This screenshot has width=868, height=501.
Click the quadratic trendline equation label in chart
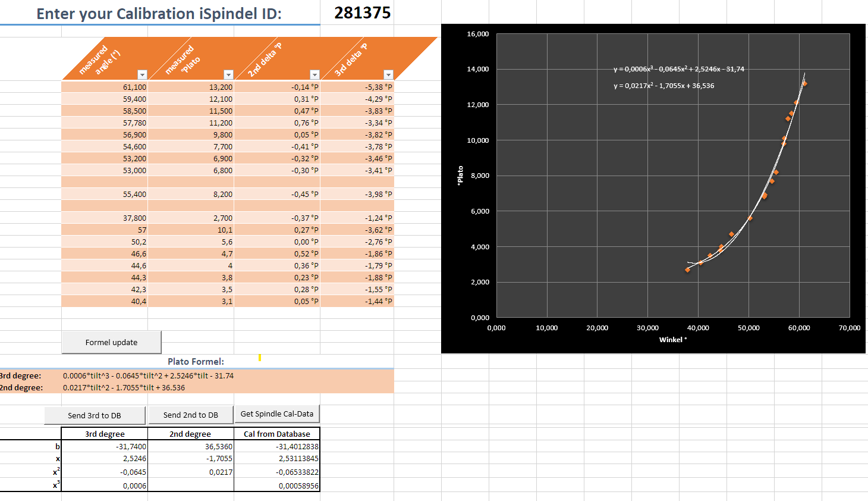[x=663, y=86]
